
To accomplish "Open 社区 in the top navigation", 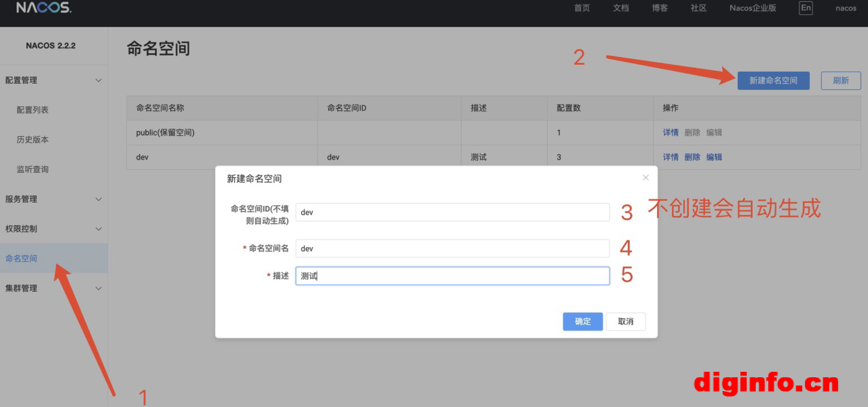I will 698,8.
